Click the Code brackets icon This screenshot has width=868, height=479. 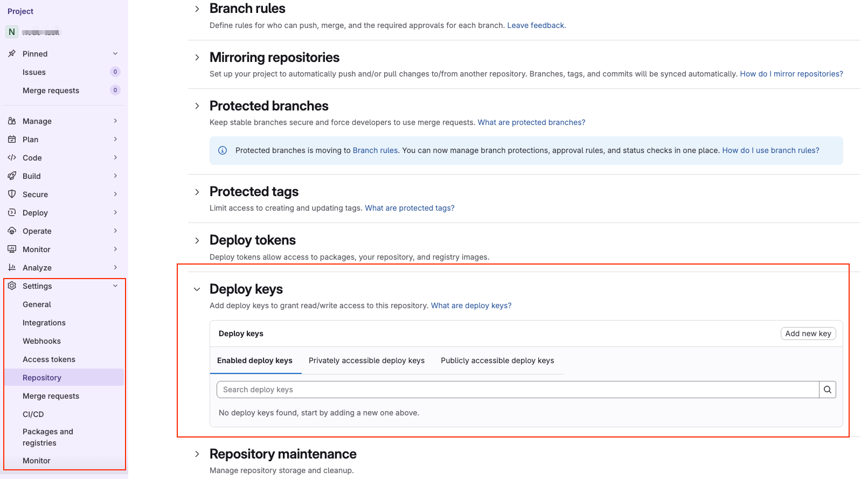click(12, 158)
